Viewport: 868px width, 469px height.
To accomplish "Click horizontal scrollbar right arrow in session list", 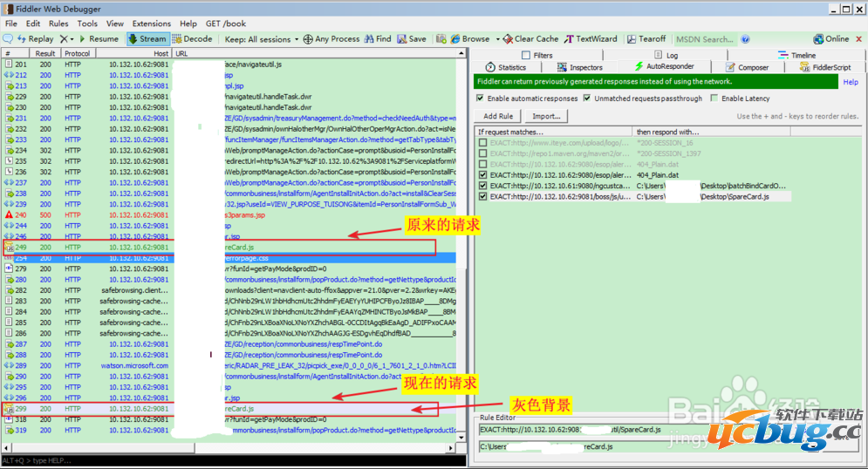I will coord(451,448).
